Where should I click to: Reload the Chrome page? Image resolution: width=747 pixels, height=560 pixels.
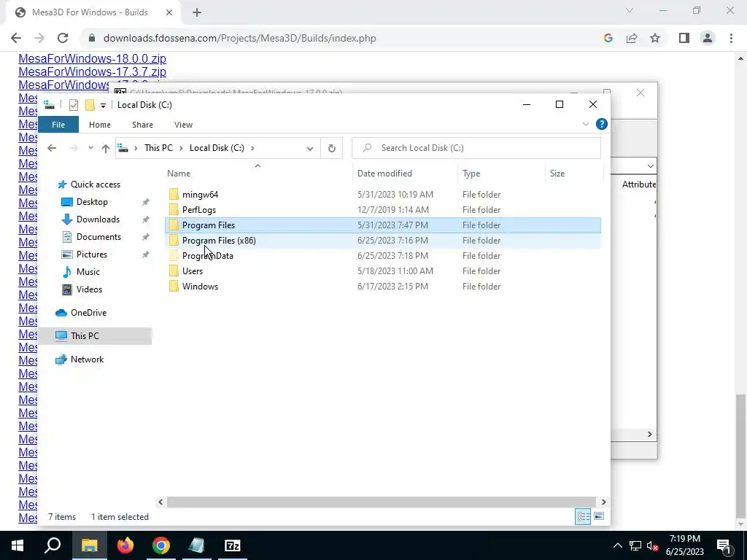63,38
